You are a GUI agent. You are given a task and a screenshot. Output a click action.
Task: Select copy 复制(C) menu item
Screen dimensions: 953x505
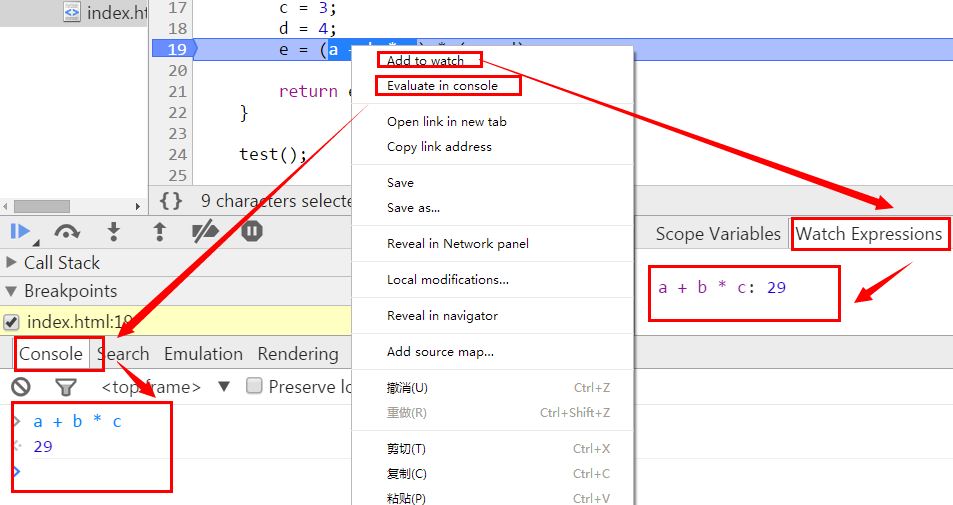click(x=407, y=473)
